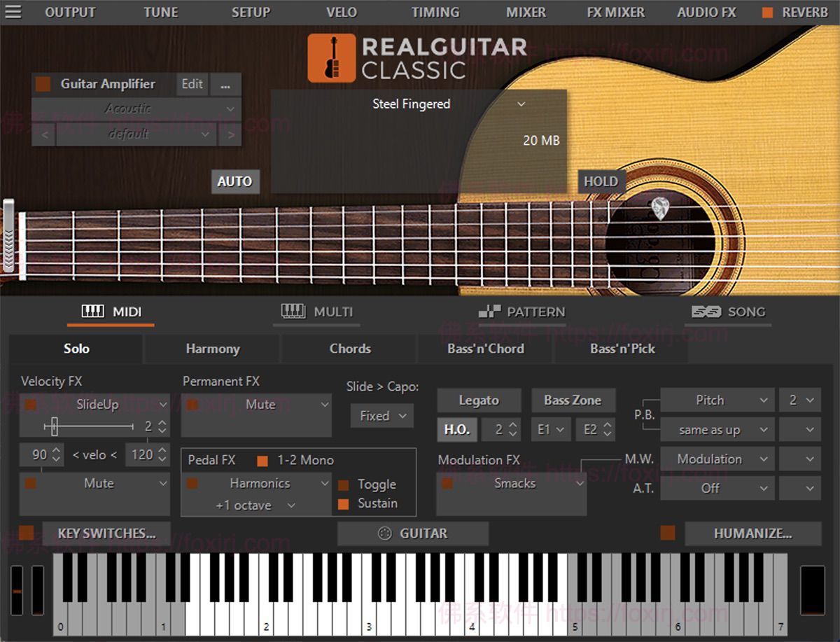840x642 pixels.
Task: Click the blocks icon next to PATTERN
Action: tap(491, 312)
